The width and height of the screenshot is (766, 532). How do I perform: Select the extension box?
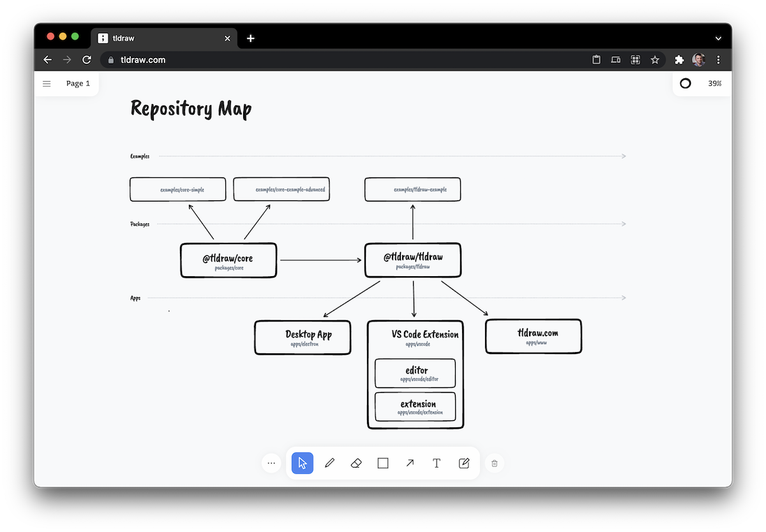click(416, 407)
